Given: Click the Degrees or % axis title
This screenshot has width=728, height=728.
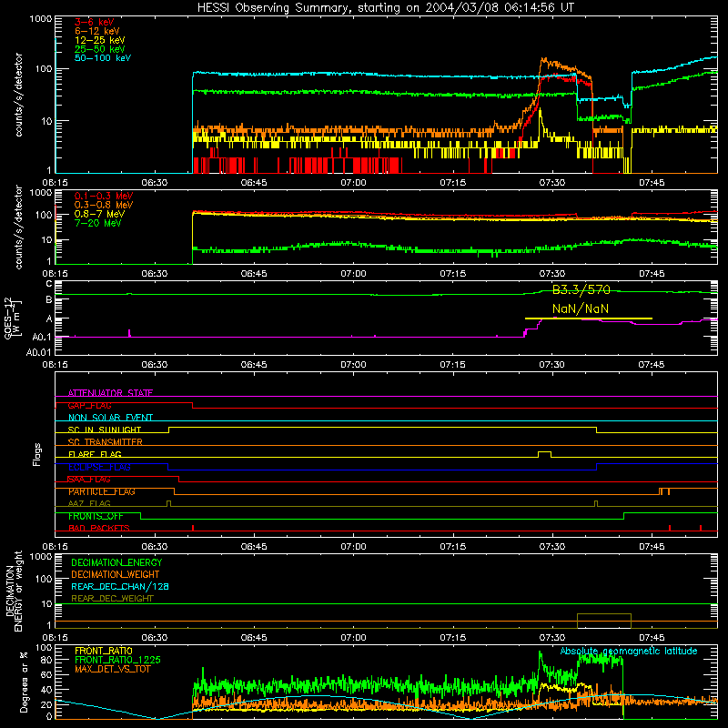Looking at the screenshot, I should point(24,682).
